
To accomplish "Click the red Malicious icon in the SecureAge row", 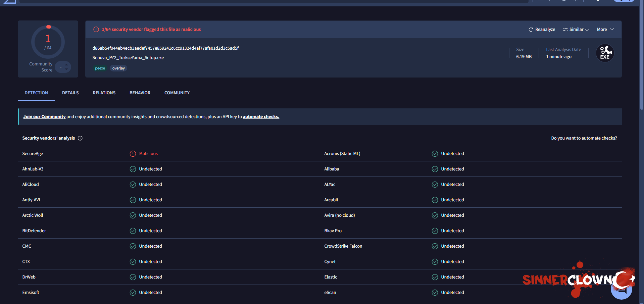I will pyautogui.click(x=133, y=154).
